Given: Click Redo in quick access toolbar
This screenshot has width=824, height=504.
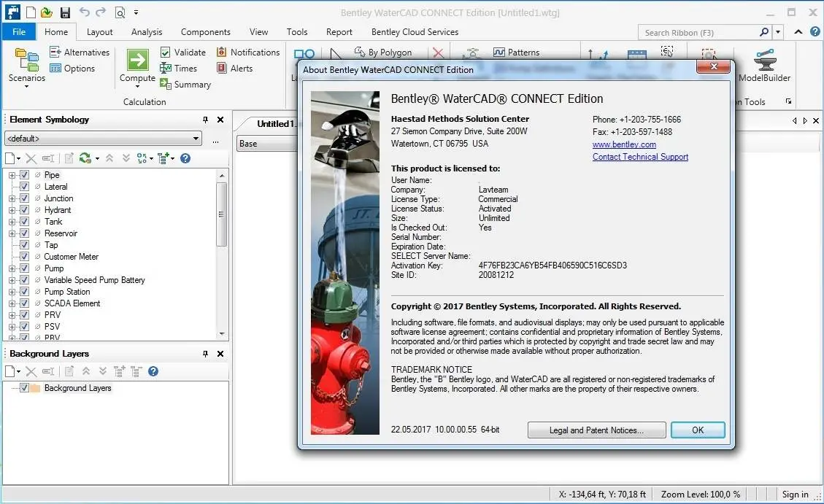Looking at the screenshot, I should coord(101,12).
